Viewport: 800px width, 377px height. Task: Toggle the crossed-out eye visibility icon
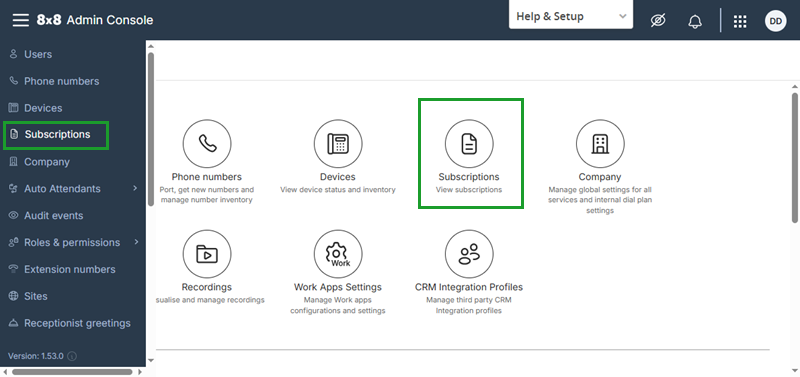click(658, 21)
